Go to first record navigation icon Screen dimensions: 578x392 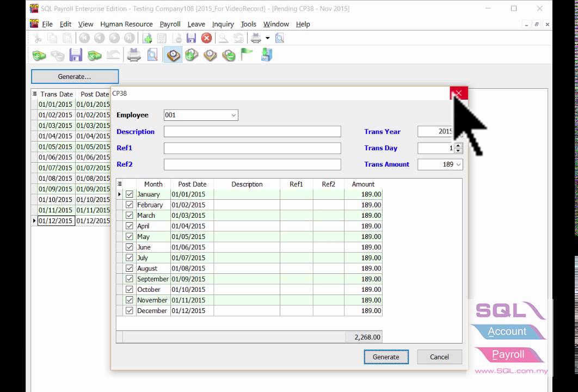(x=84, y=38)
